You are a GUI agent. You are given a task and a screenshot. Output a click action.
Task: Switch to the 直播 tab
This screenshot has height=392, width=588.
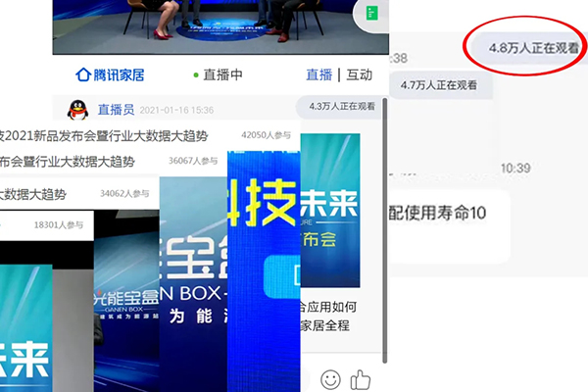(318, 74)
